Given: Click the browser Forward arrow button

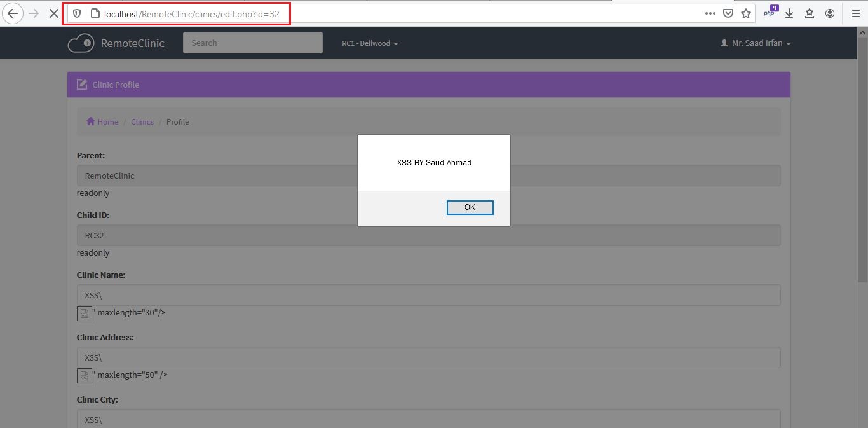Looking at the screenshot, I should click(x=34, y=13).
